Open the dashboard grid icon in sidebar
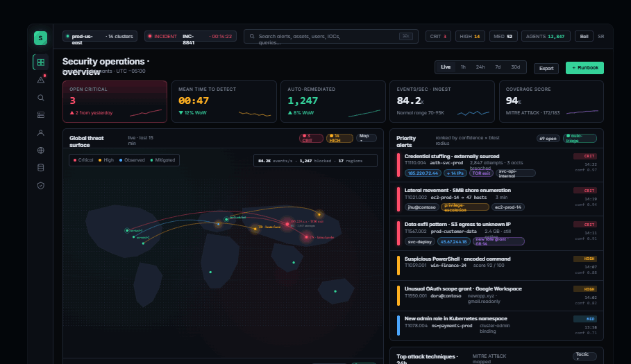Image resolution: width=631 pixels, height=364 pixels. tap(41, 62)
